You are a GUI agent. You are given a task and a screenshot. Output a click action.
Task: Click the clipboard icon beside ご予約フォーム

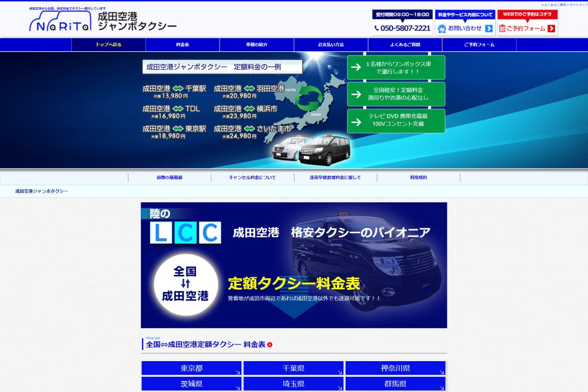tap(502, 28)
